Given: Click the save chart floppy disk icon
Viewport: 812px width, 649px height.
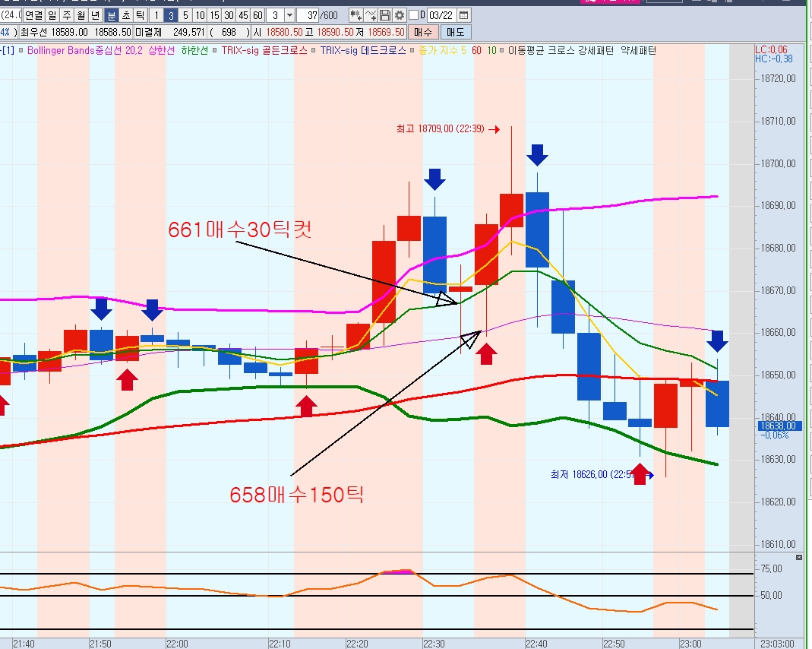Looking at the screenshot, I should coord(385,15).
